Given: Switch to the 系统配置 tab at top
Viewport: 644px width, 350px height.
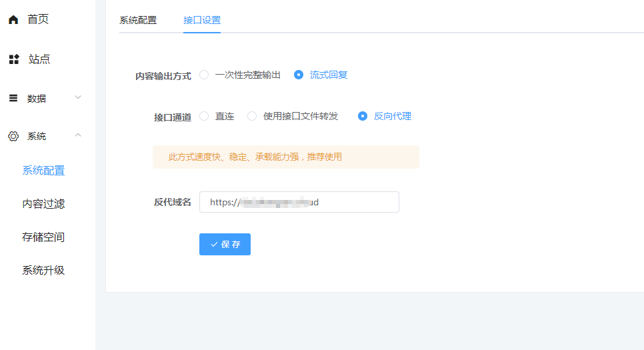Looking at the screenshot, I should pos(138,20).
